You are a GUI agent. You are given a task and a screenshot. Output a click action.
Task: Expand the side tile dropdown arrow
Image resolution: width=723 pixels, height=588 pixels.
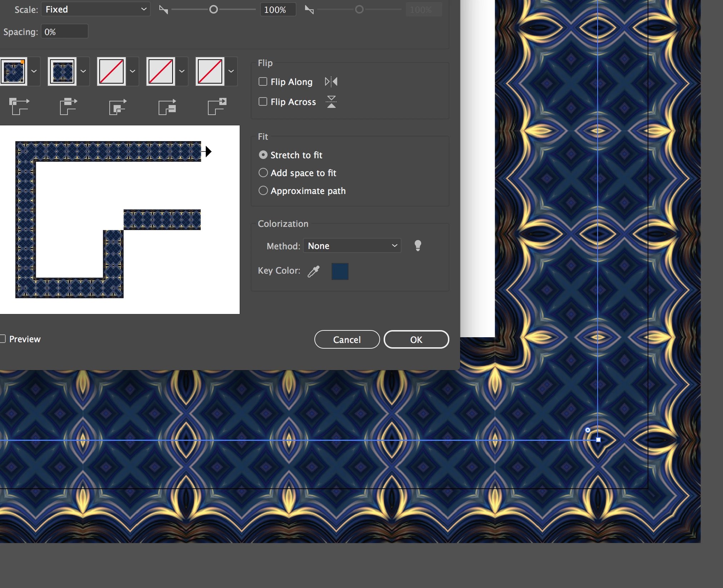click(83, 71)
